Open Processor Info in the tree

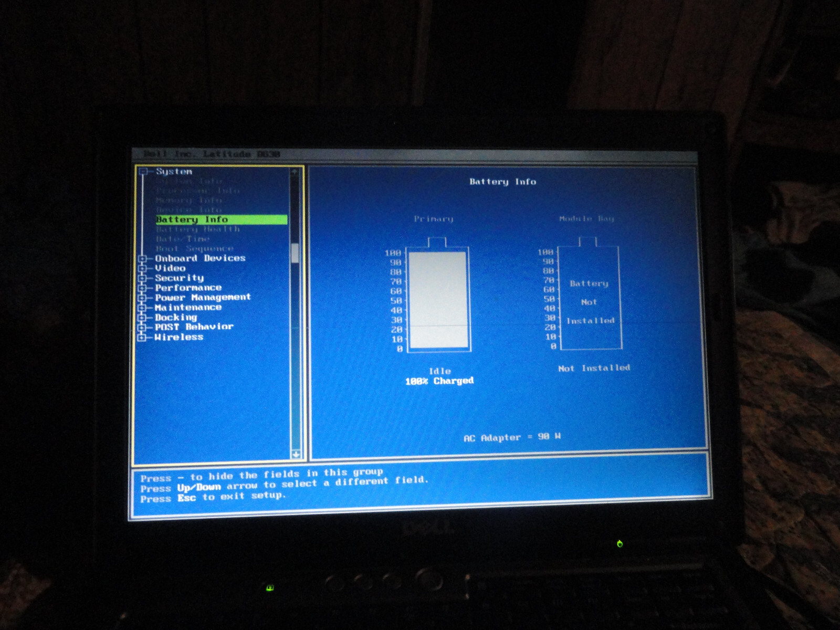pos(198,191)
